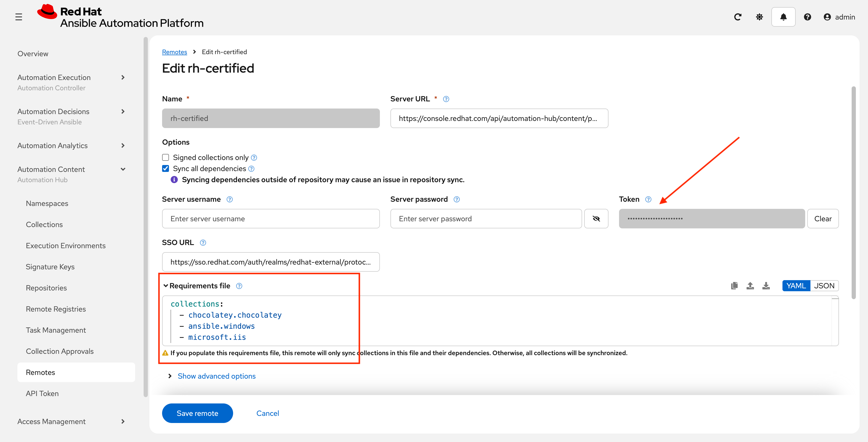This screenshot has width=868, height=442.
Task: Open the notifications bell
Action: [x=783, y=17]
